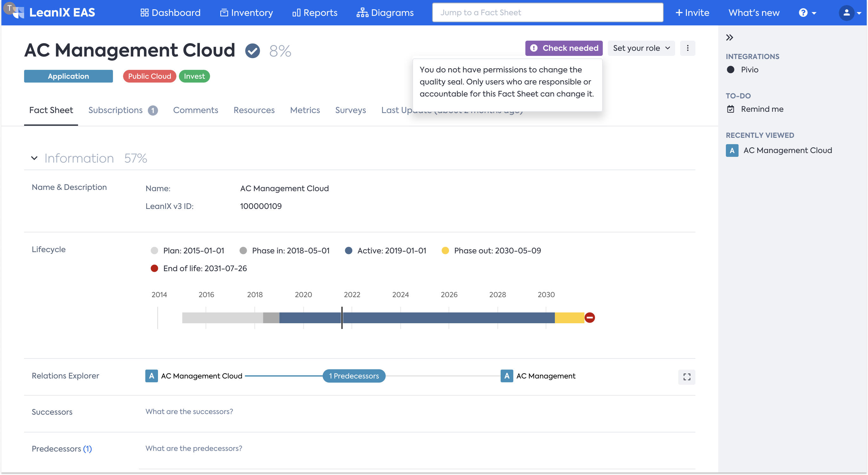The image size is (868, 475).
Task: Click the yellow Phase out lifecycle bar segment
Action: (569, 318)
